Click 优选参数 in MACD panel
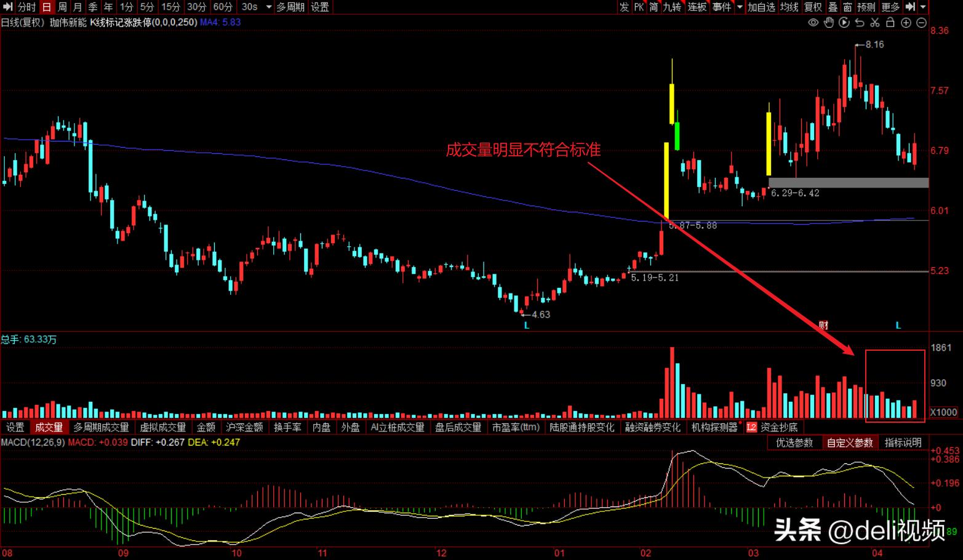The height and width of the screenshot is (560, 963). [794, 442]
